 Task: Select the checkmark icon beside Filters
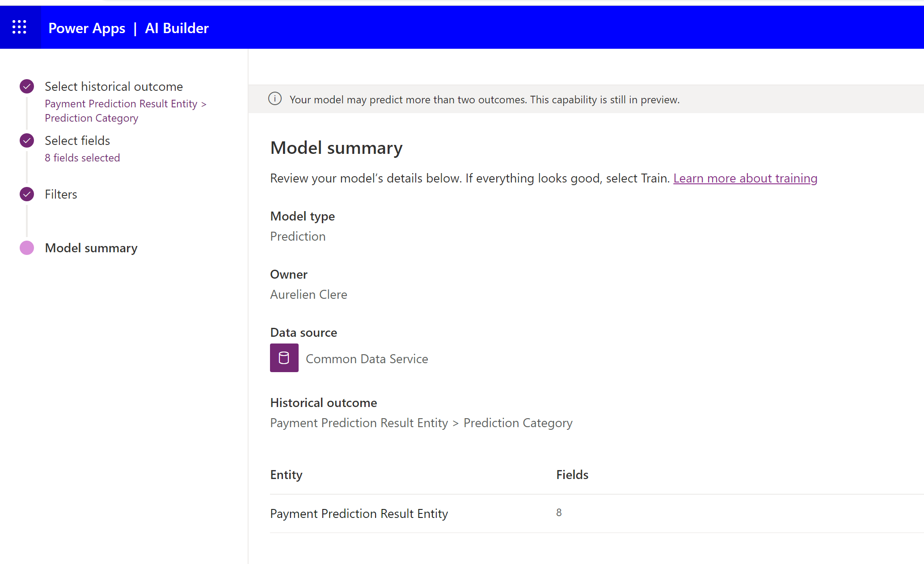point(27,194)
